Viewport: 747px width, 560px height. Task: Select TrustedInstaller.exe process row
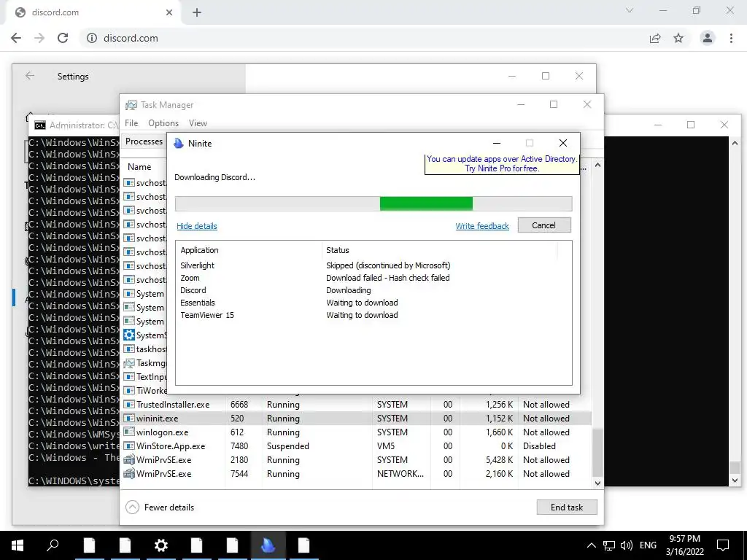pos(357,404)
